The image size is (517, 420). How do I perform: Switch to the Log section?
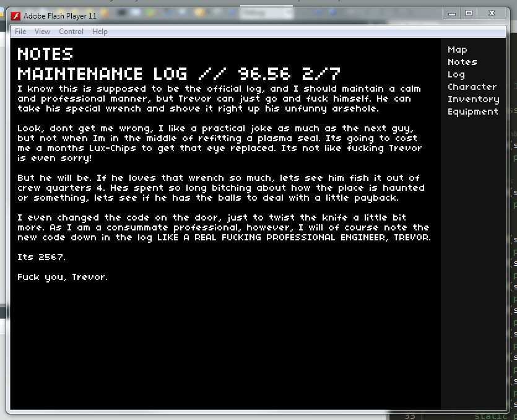point(456,74)
